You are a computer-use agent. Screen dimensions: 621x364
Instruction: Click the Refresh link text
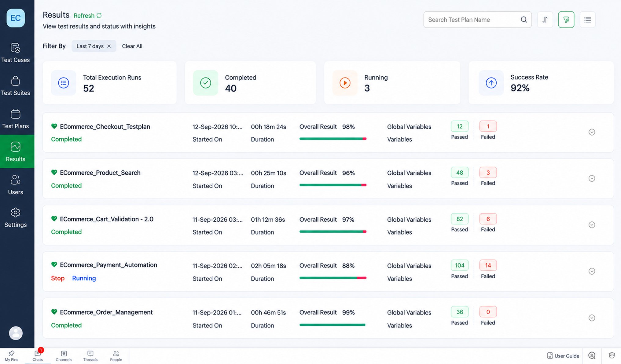click(84, 16)
